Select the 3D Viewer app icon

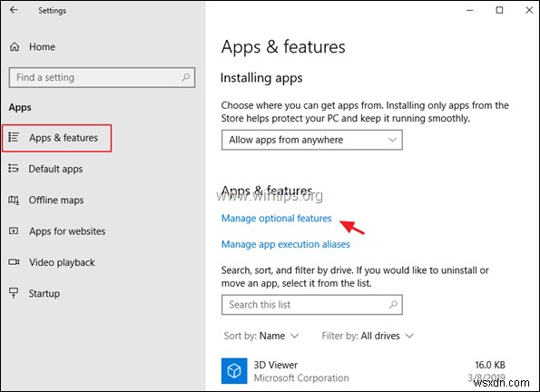[234, 370]
